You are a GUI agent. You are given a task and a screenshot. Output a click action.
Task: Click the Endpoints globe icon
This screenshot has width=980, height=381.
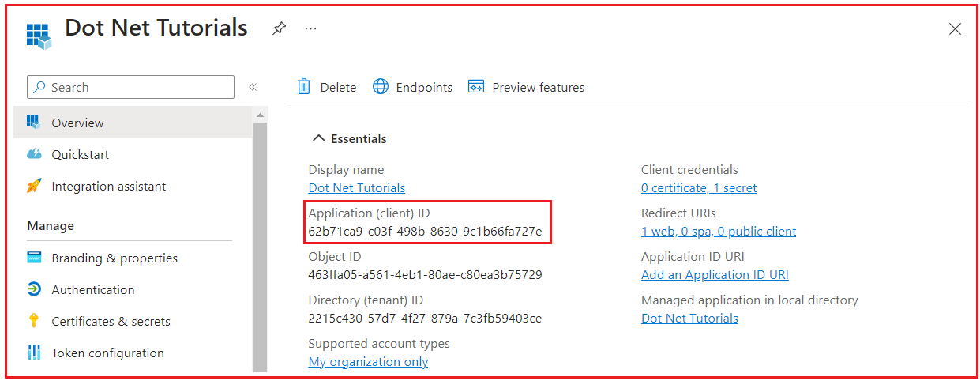click(381, 87)
